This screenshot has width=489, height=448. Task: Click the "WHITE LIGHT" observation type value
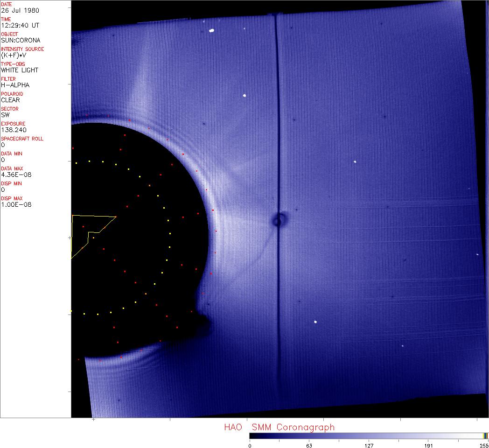point(20,70)
